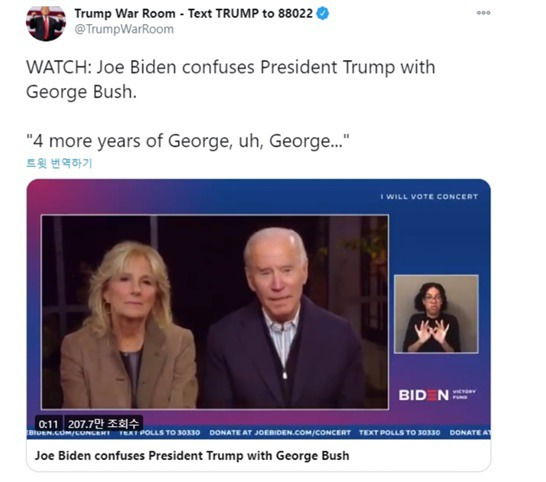Image resolution: width=546 pixels, height=482 pixels.
Task: Click the quoted '4 more years' text
Action: point(188,141)
